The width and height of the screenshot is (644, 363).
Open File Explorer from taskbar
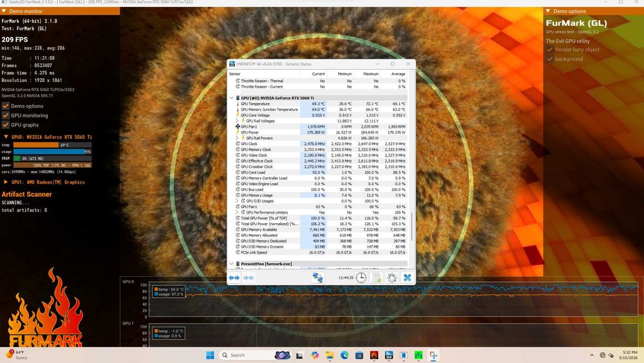pyautogui.click(x=329, y=355)
